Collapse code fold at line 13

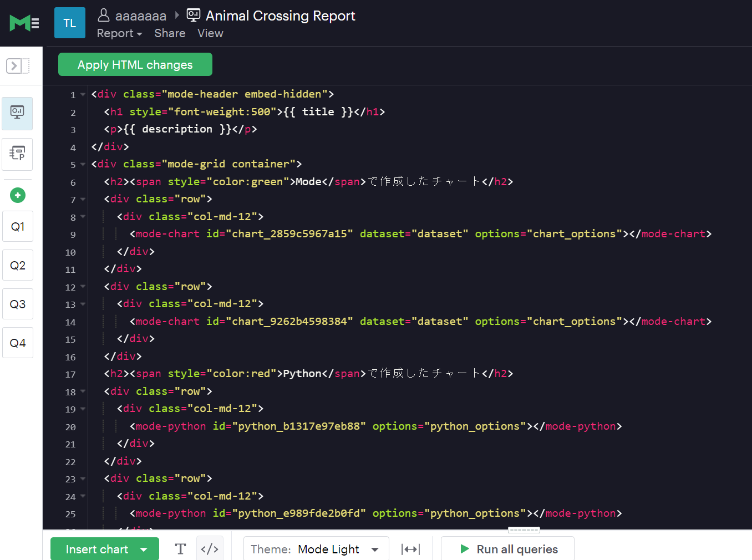coord(83,304)
